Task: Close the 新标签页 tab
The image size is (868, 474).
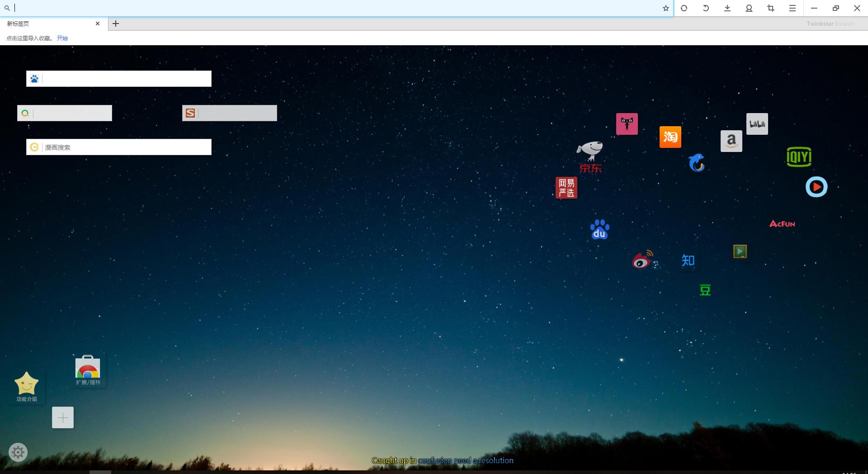Action: coord(98,24)
